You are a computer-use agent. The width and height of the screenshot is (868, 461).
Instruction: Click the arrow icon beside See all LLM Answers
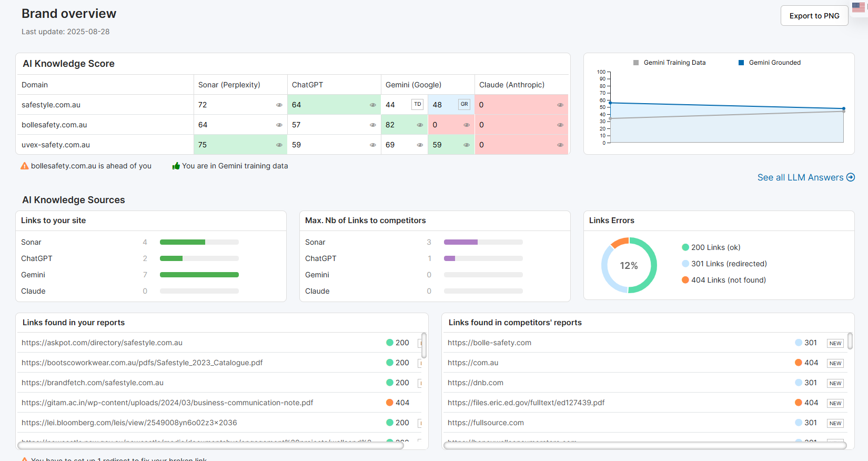851,177
